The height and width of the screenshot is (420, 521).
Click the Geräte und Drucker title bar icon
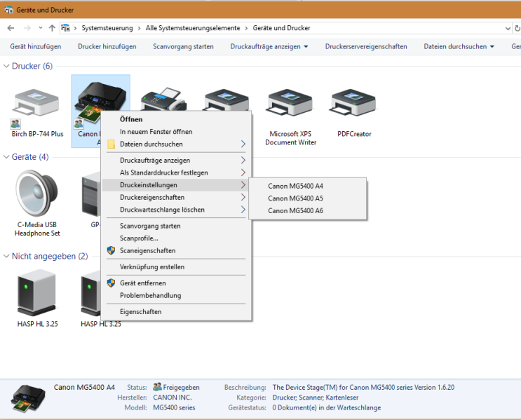click(x=8, y=10)
